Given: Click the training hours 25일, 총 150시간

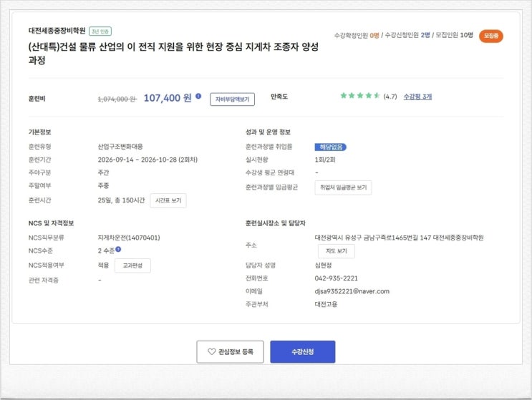Looking at the screenshot, I should [121, 200].
